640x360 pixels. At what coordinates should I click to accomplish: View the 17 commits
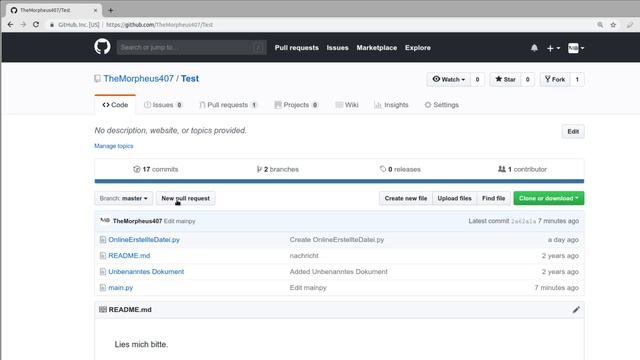pos(156,169)
